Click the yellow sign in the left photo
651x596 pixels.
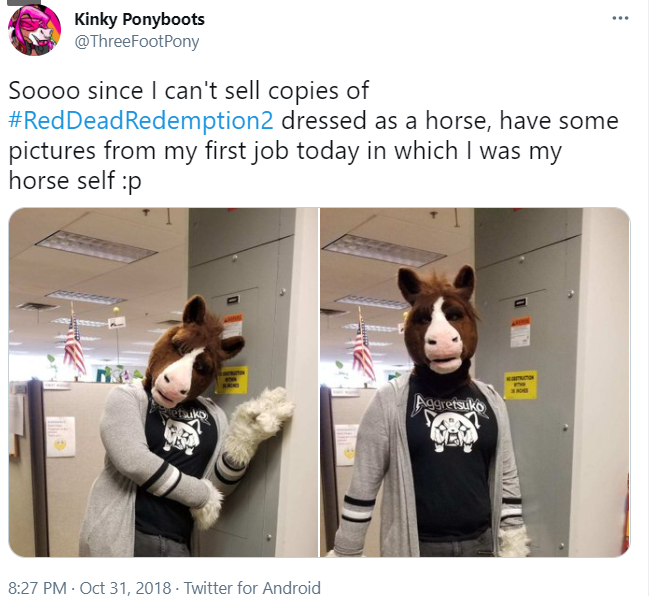click(x=232, y=380)
